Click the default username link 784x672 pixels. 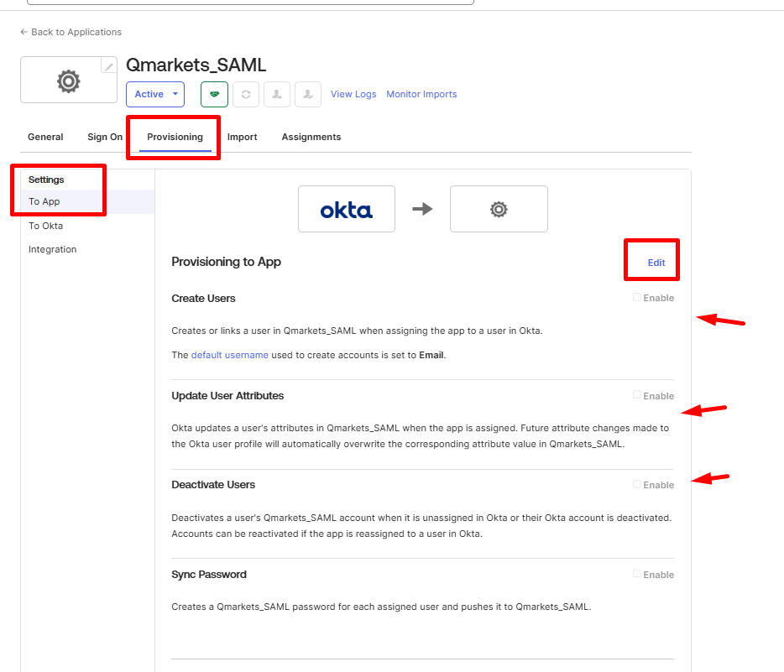pos(229,355)
